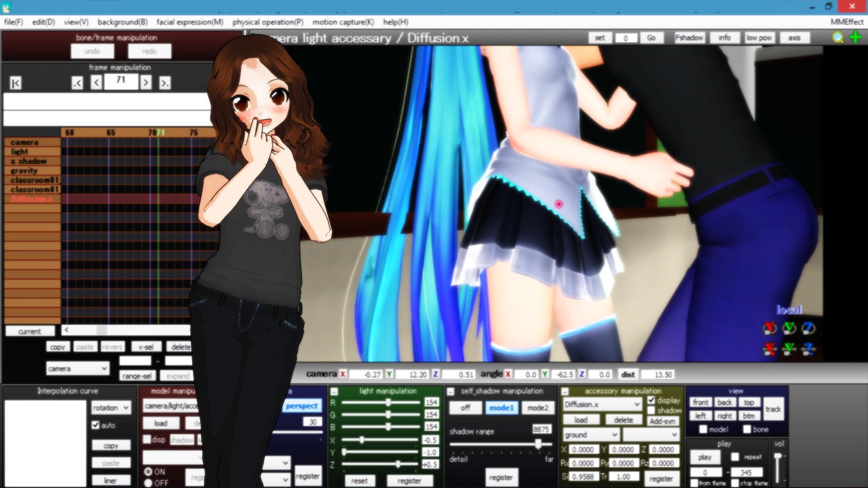Screen dimensions: 868x488
Task: Switch to front view
Action: click(700, 402)
